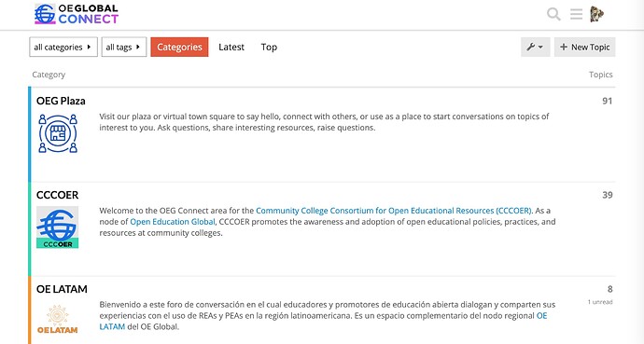Image resolution: width=644 pixels, height=344 pixels.
Task: Expand the all categories dropdown
Action: pos(63,48)
